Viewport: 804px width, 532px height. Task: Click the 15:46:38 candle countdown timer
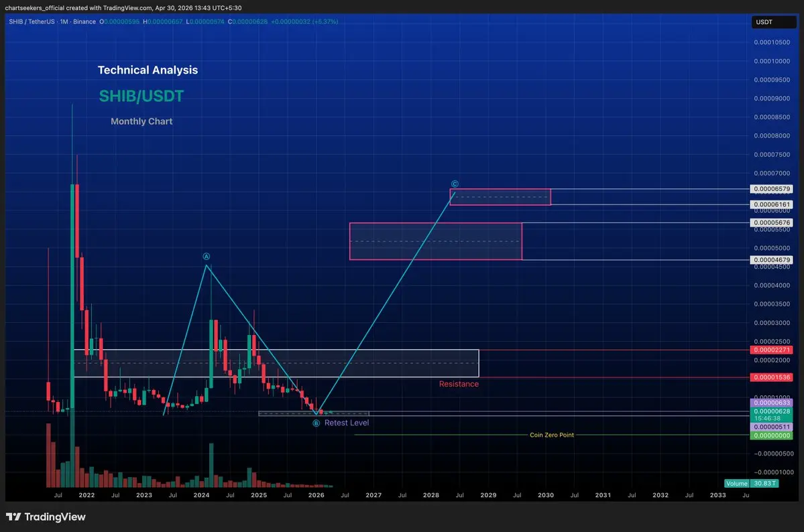(x=767, y=419)
